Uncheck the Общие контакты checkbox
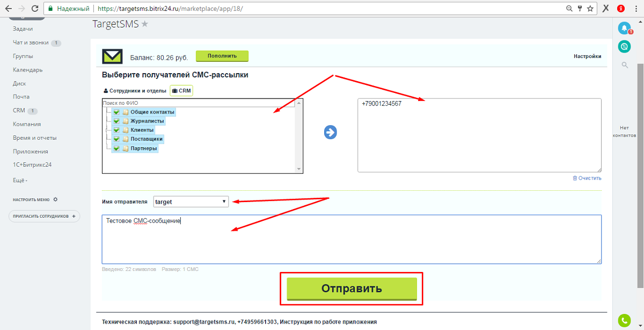 point(116,112)
